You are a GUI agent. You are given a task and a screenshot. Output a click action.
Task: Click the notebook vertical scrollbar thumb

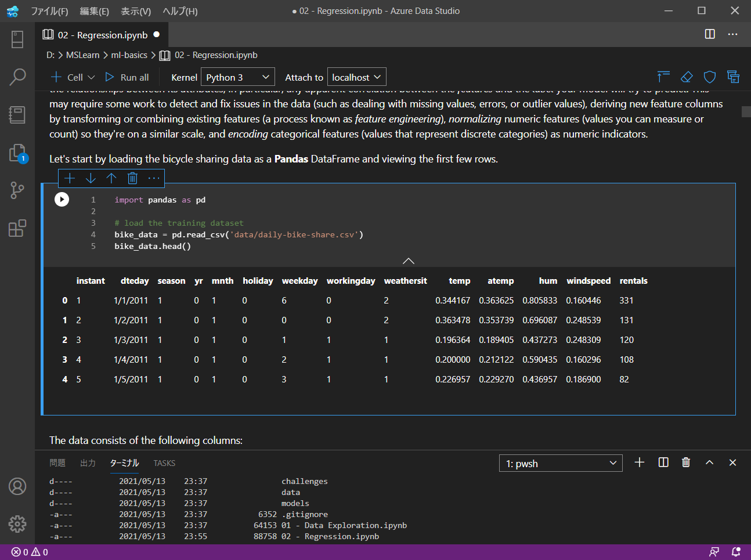pos(746,112)
